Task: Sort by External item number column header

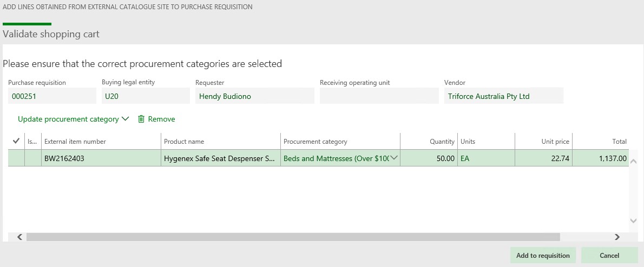Action: [75, 142]
